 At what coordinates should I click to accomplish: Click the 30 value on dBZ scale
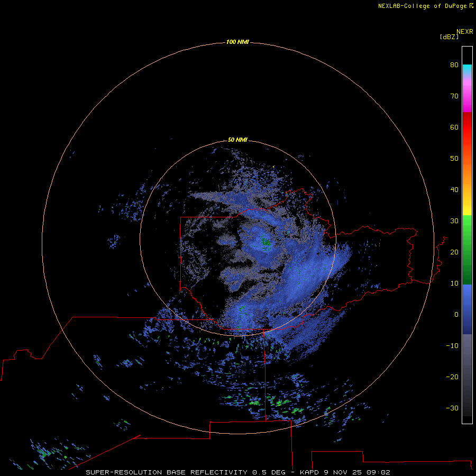coord(454,221)
